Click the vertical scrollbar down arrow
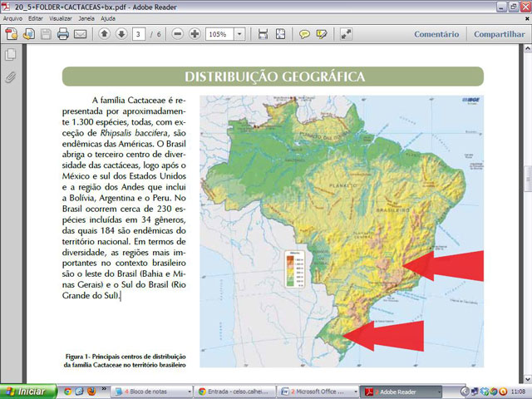The width and height of the screenshot is (532, 399). click(528, 379)
